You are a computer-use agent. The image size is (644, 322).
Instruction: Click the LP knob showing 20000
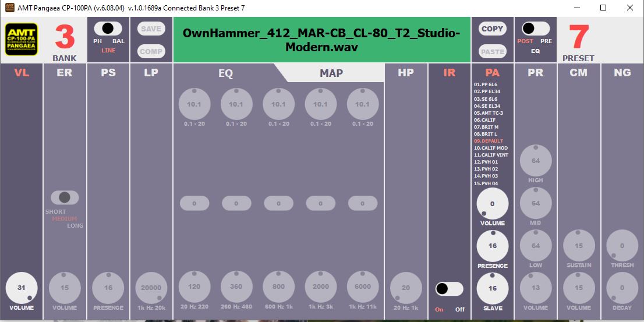click(x=151, y=288)
